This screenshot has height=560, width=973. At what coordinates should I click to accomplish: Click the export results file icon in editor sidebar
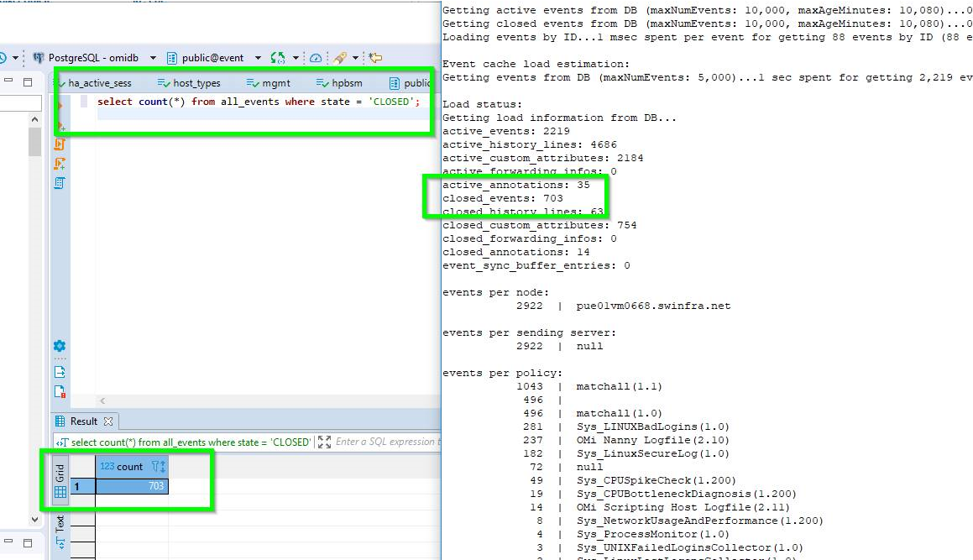click(x=59, y=370)
